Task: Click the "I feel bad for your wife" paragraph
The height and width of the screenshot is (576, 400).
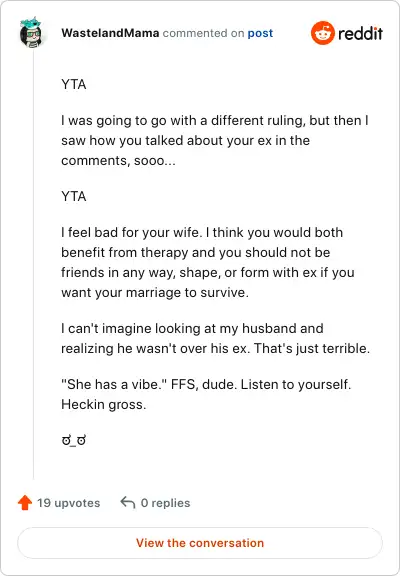Action: 208,262
